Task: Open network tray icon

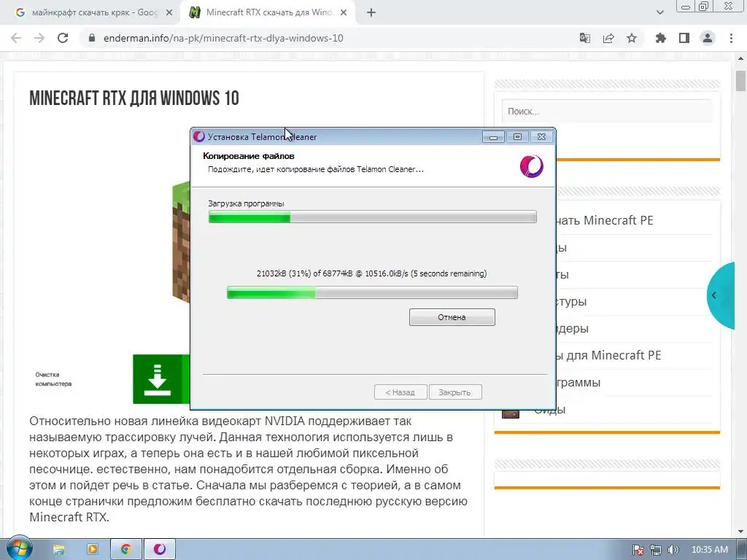Action: (656, 550)
